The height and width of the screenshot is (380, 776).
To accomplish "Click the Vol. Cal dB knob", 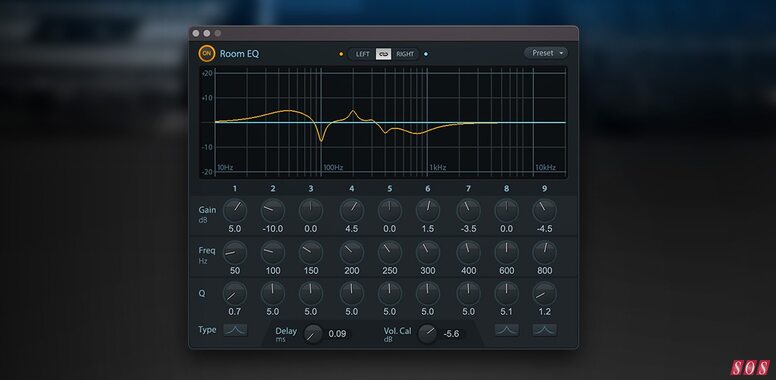I will pos(428,334).
